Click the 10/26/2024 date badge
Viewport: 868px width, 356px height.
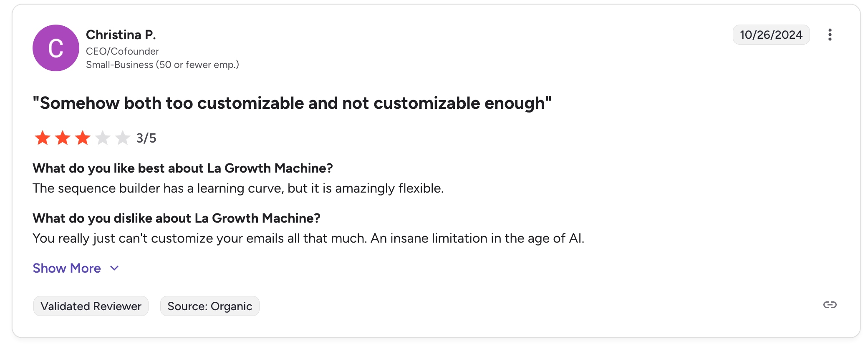click(x=771, y=35)
